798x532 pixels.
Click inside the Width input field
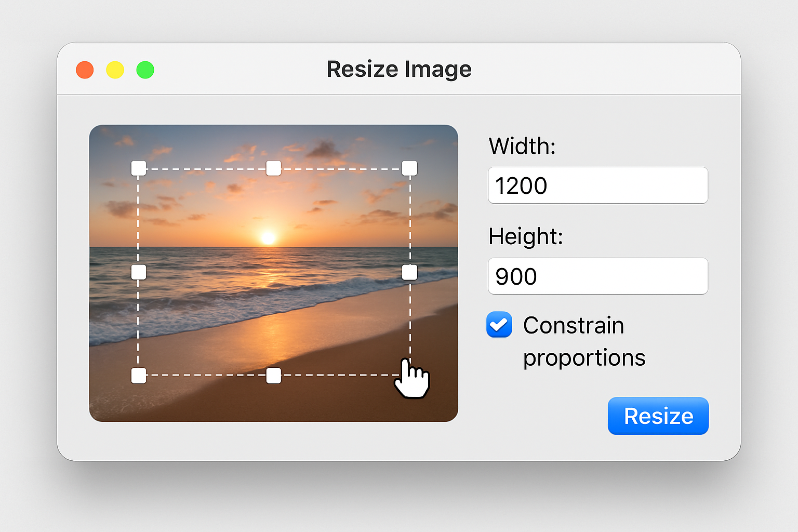coord(597,185)
